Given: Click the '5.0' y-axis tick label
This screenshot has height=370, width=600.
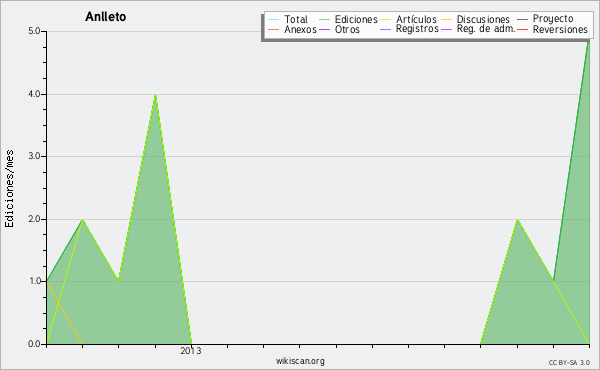Looking at the screenshot, I should (34, 31).
